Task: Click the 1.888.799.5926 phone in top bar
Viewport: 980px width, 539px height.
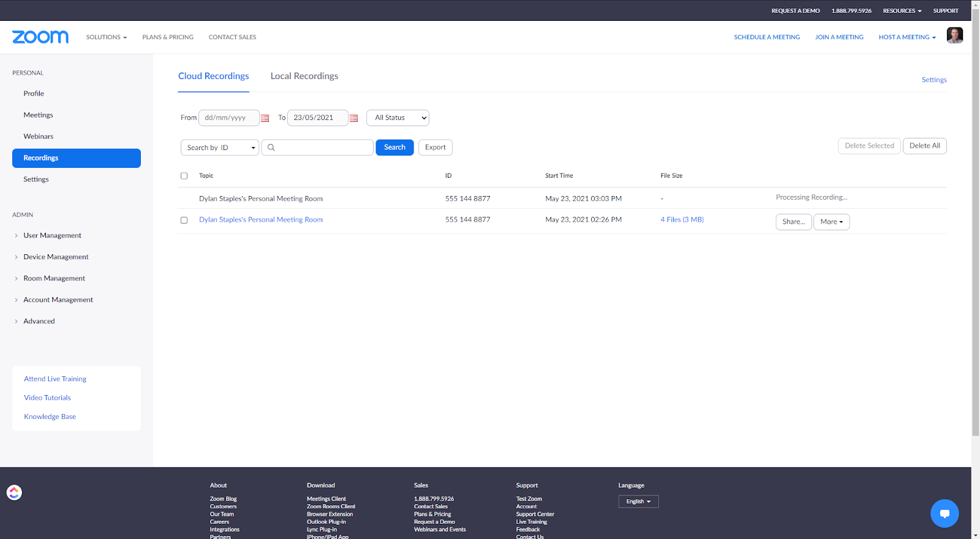Action: coord(851,11)
